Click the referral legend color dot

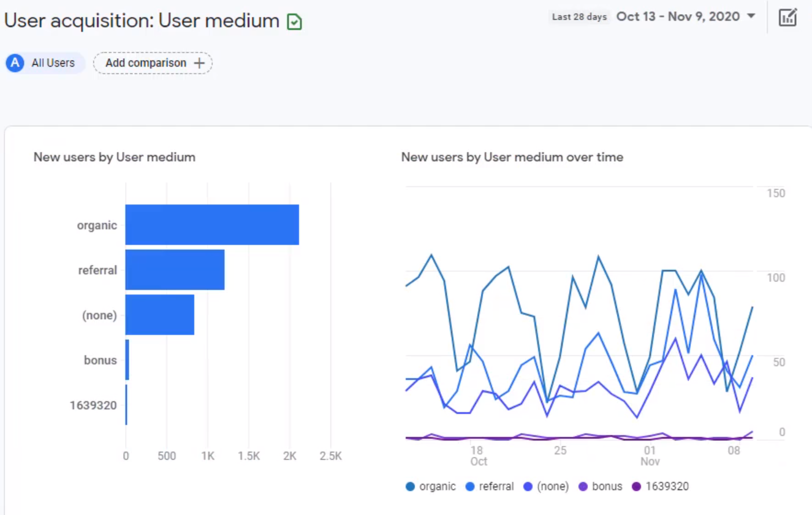469,486
